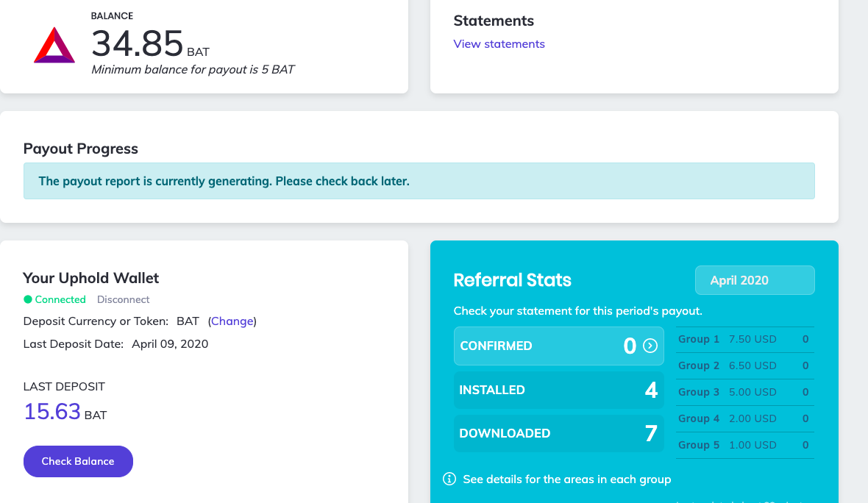Click the Group 1 7.50 USD row
Screen dimensions: 868x503
pyautogui.click(x=744, y=340)
